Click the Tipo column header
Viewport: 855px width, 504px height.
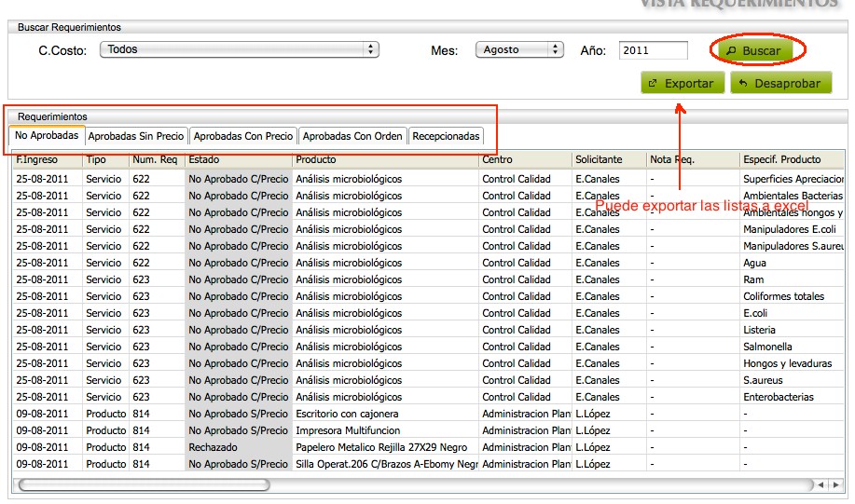(105, 159)
